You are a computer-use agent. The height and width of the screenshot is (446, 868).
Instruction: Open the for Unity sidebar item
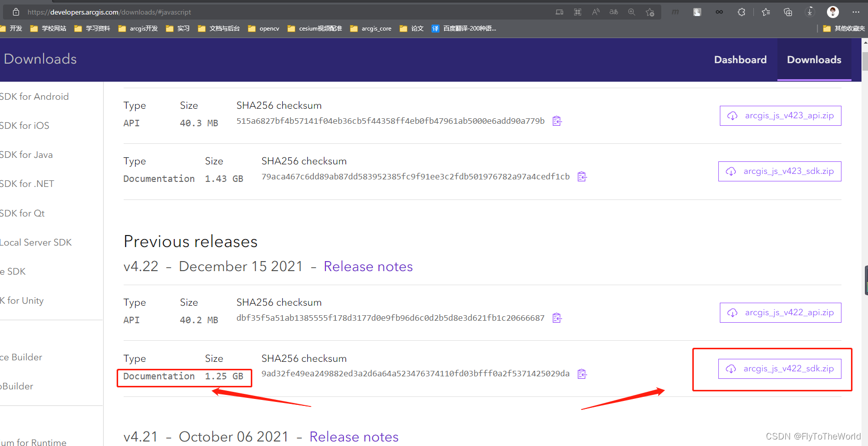pyautogui.click(x=22, y=301)
